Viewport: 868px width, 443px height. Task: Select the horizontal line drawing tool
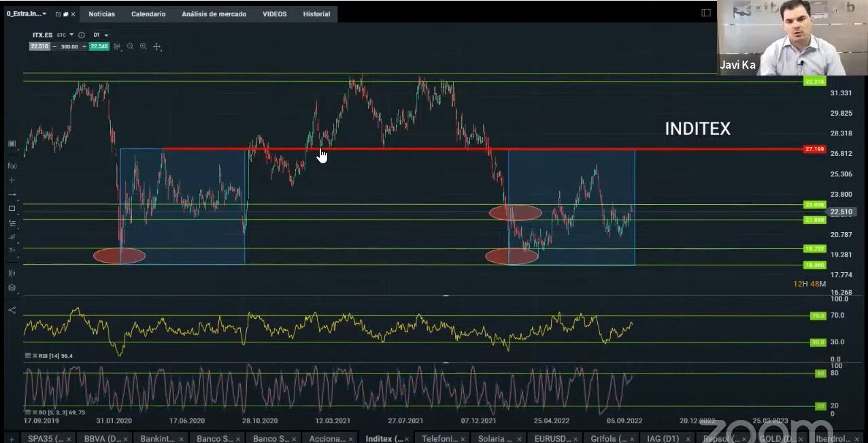point(12,194)
